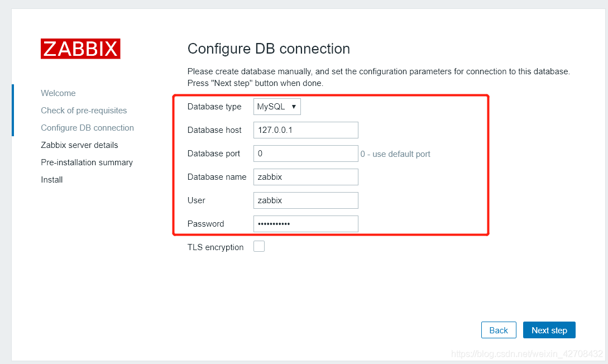
Task: Click 'Please create database manually' instructions
Action: click(x=379, y=77)
